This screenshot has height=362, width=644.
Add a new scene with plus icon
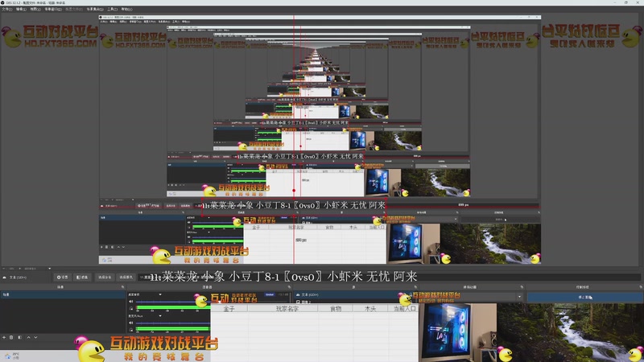(x=4, y=337)
